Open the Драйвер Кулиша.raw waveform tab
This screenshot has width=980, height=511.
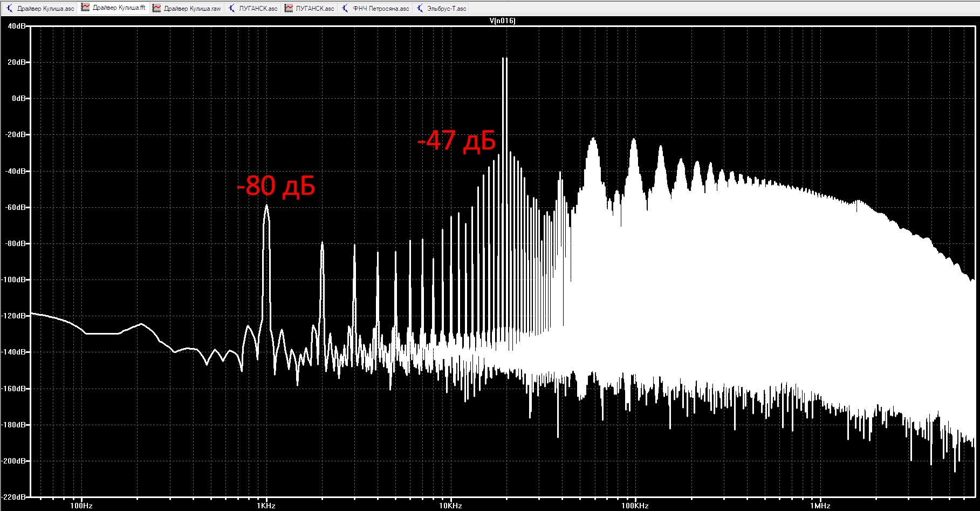(187, 8)
